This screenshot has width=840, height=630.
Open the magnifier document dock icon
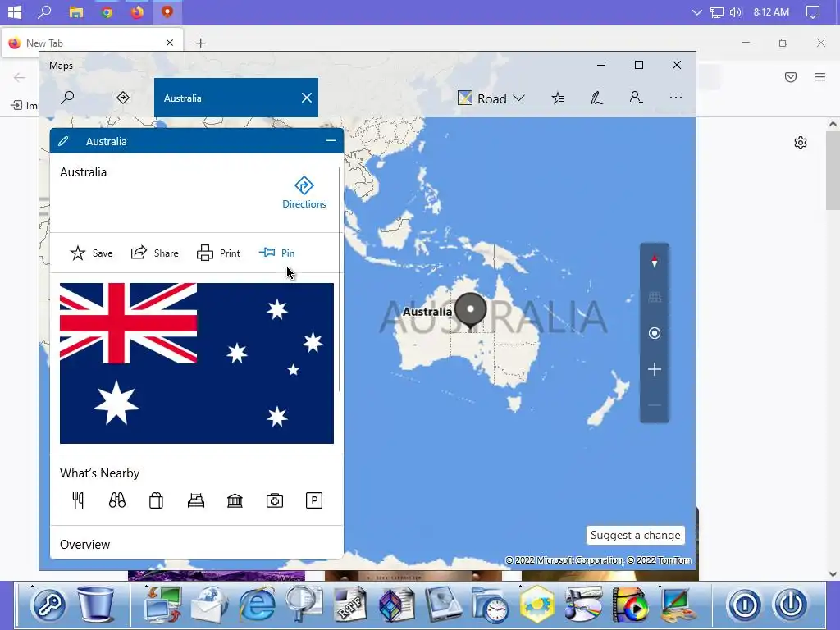tap(304, 605)
